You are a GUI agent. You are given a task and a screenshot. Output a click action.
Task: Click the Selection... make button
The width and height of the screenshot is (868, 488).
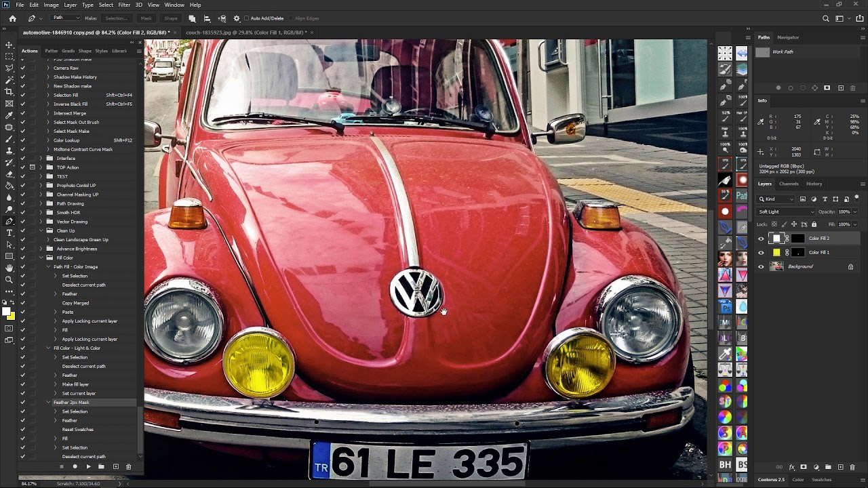pos(116,18)
